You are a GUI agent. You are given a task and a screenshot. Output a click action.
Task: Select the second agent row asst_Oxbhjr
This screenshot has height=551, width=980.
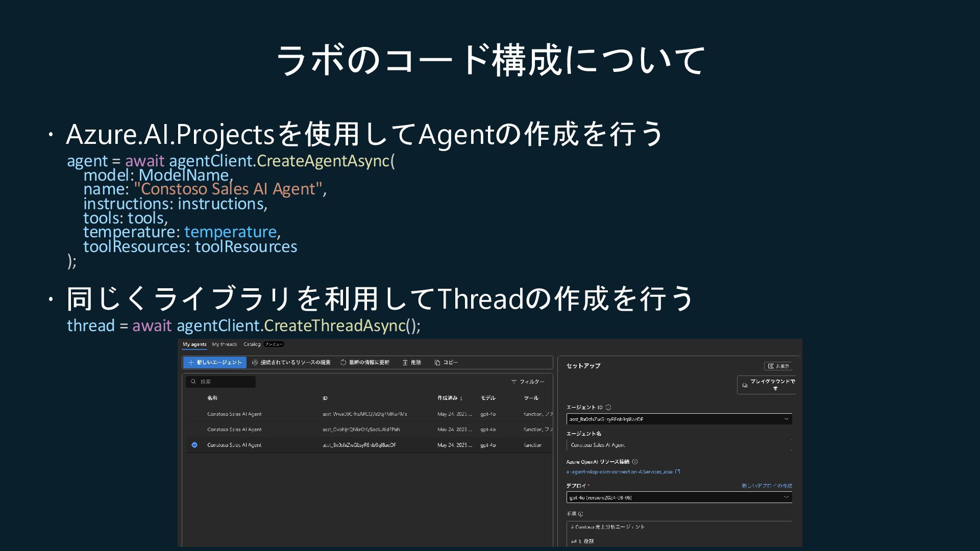[x=361, y=430]
